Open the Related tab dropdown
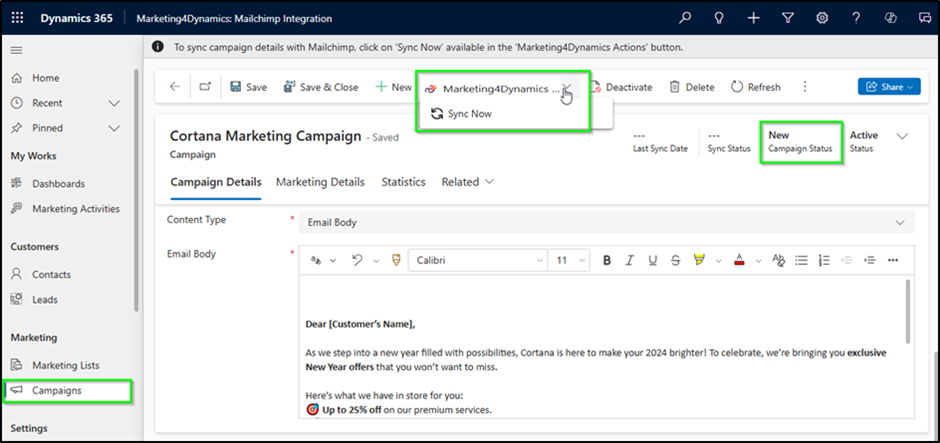The image size is (940, 443). [468, 182]
